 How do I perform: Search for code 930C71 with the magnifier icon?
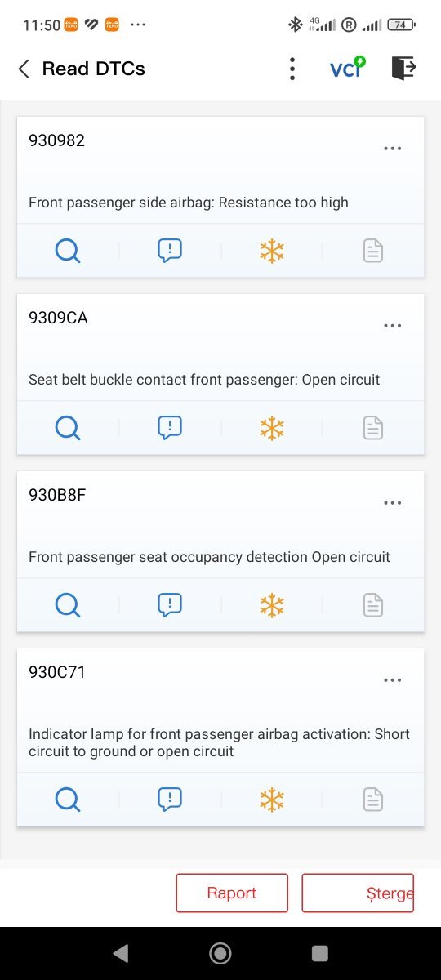68,800
